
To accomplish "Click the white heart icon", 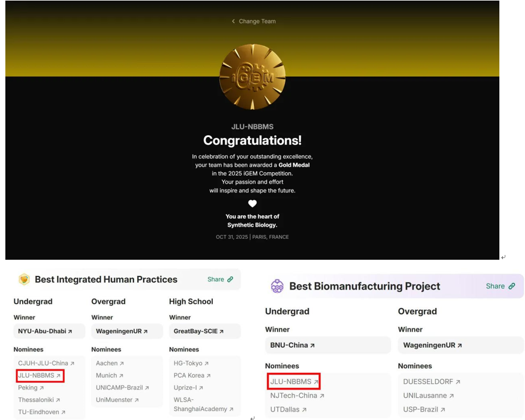I will (252, 204).
